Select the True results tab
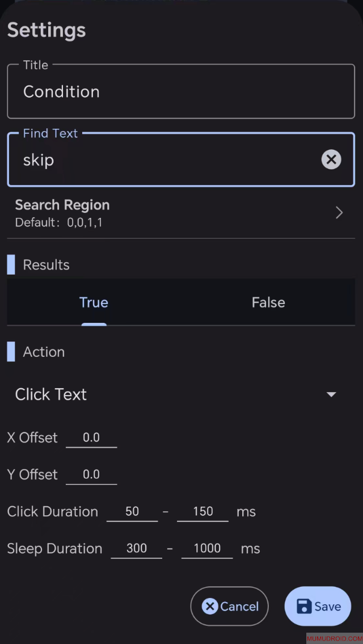The width and height of the screenshot is (363, 644). pyautogui.click(x=94, y=302)
